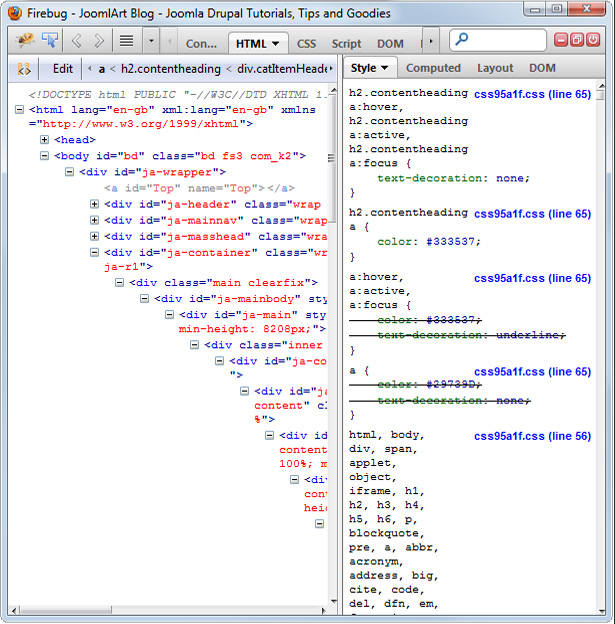615x624 pixels.
Task: Switch to the Layout side tab
Action: pyautogui.click(x=495, y=68)
